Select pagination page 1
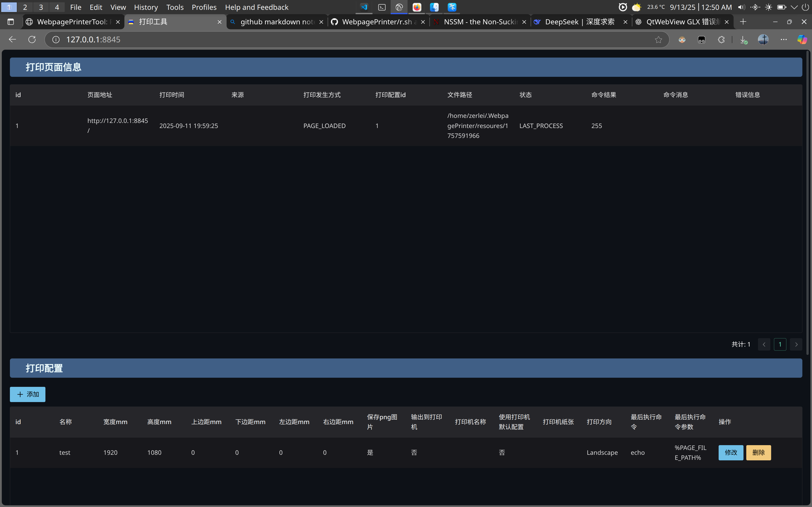The image size is (812, 507). 780,344
